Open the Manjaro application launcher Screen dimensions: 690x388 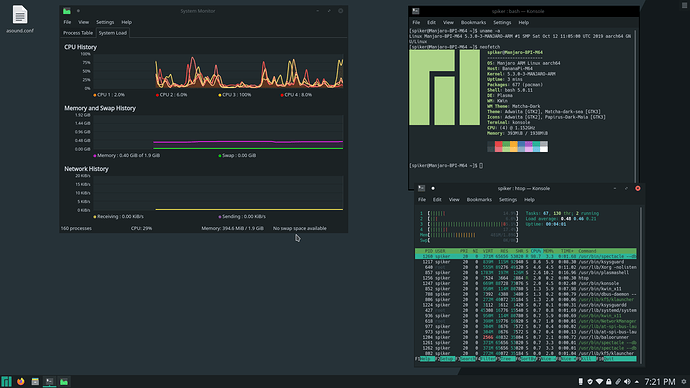[x=6, y=381]
